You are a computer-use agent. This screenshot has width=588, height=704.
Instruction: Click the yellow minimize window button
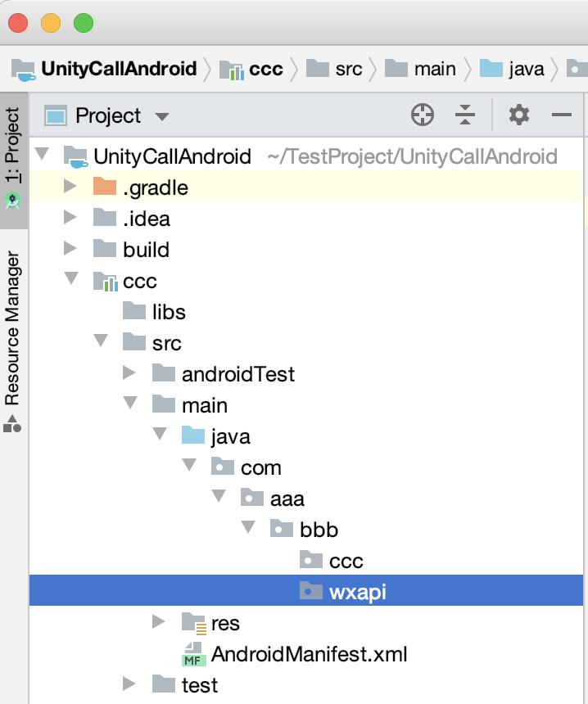(x=51, y=23)
